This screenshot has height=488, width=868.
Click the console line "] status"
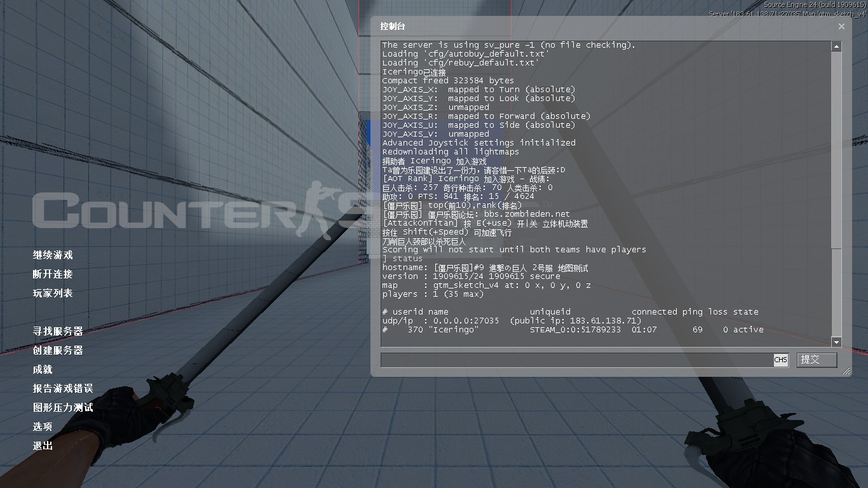pos(402,259)
